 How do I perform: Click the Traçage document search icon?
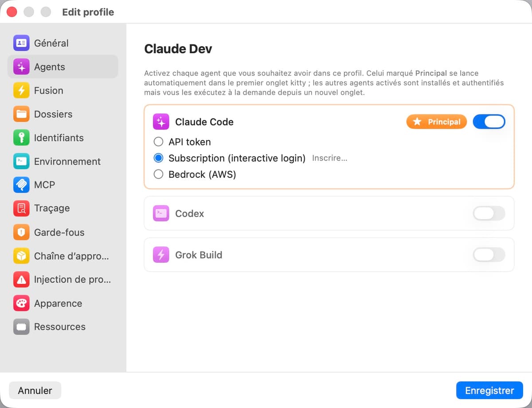pyautogui.click(x=21, y=208)
